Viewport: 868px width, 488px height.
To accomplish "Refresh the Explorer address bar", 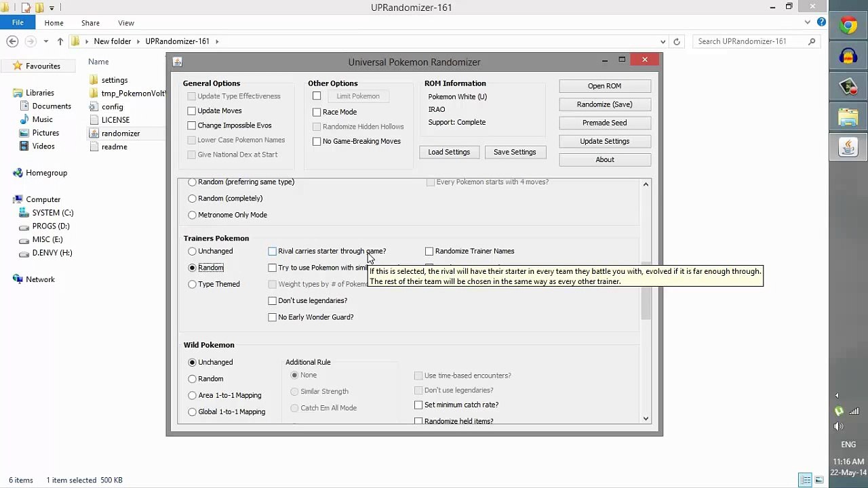I will [676, 41].
